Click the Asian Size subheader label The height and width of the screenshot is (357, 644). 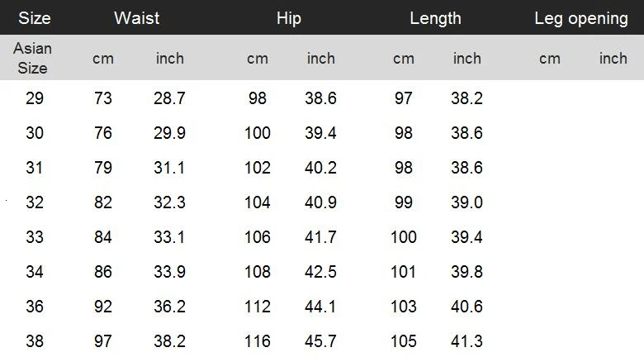[x=33, y=58]
